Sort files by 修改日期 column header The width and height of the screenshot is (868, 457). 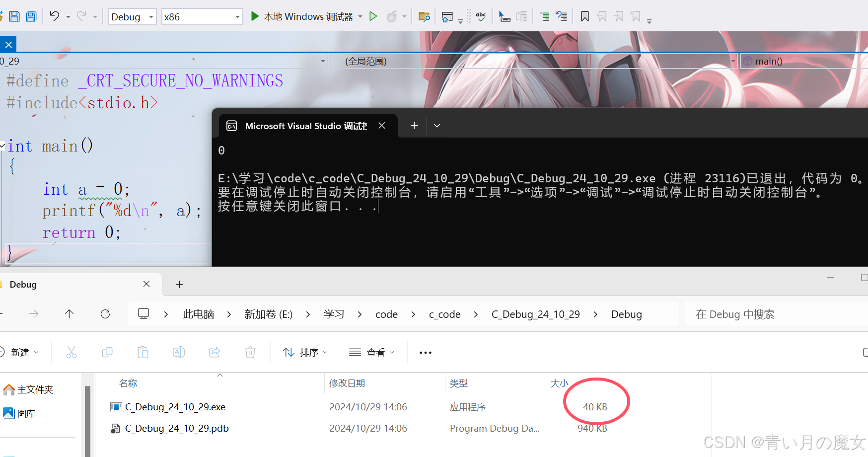[x=347, y=383]
